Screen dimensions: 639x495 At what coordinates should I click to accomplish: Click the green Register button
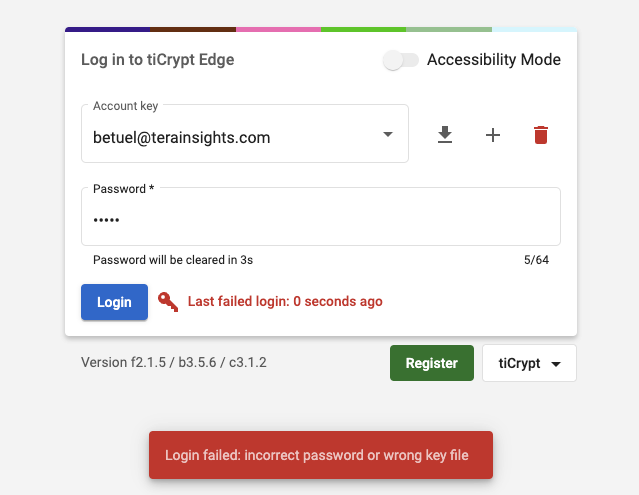(x=431, y=364)
